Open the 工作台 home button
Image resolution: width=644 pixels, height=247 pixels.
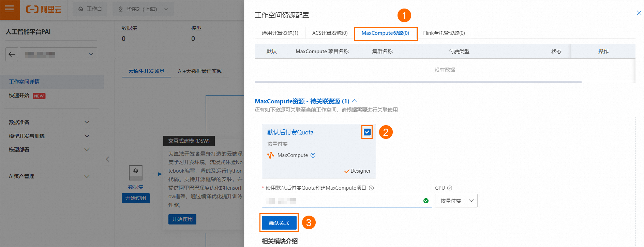[90, 9]
